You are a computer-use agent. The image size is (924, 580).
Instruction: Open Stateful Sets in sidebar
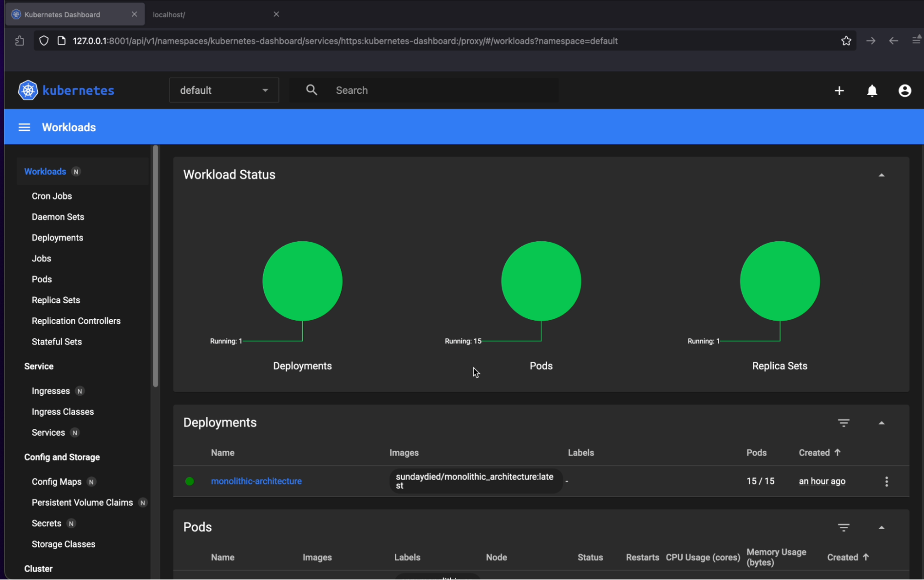pyautogui.click(x=56, y=342)
